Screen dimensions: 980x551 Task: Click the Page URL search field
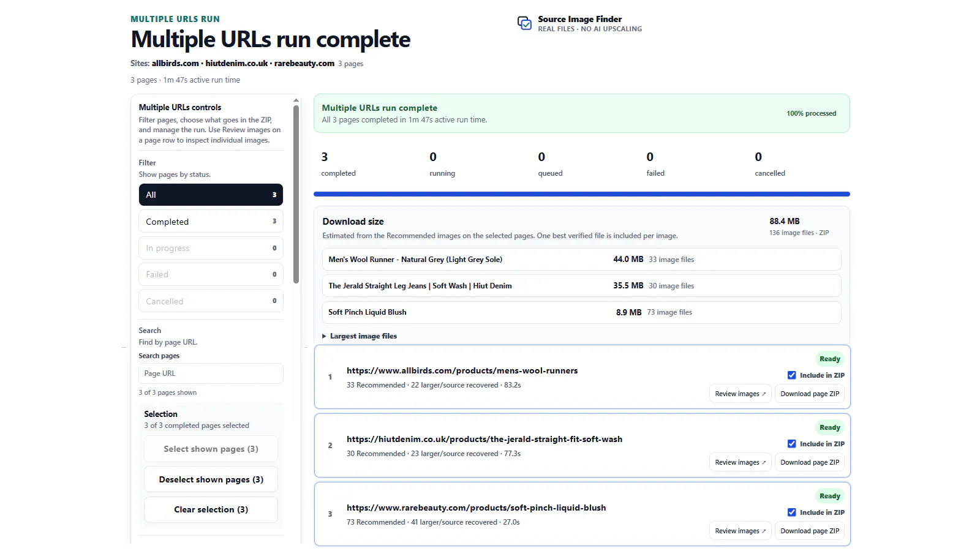coord(211,373)
